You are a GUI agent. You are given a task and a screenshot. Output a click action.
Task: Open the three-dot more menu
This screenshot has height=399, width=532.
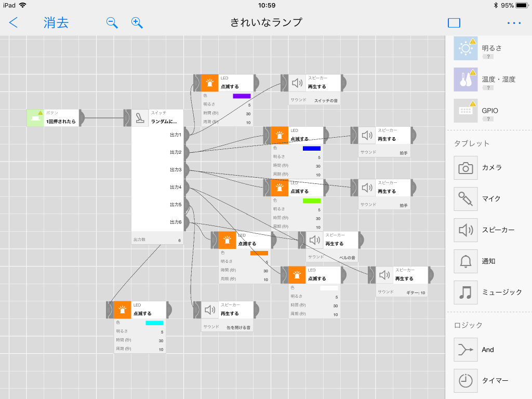[514, 23]
